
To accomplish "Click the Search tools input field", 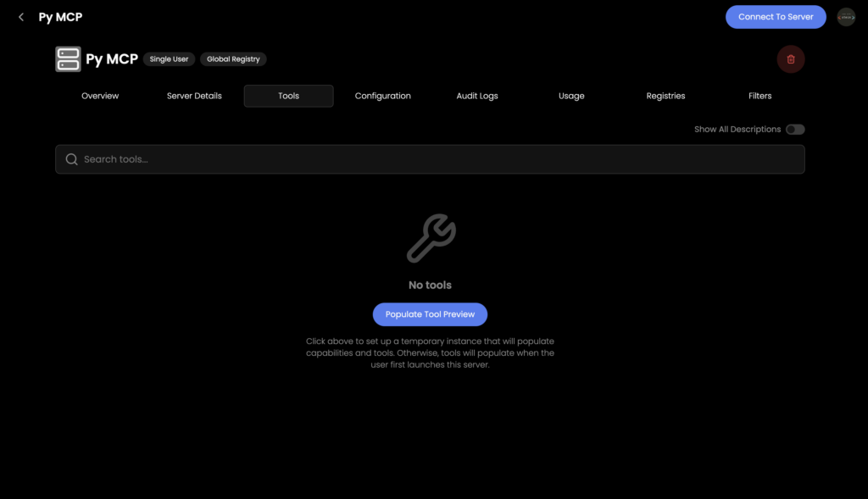I will (x=430, y=159).
